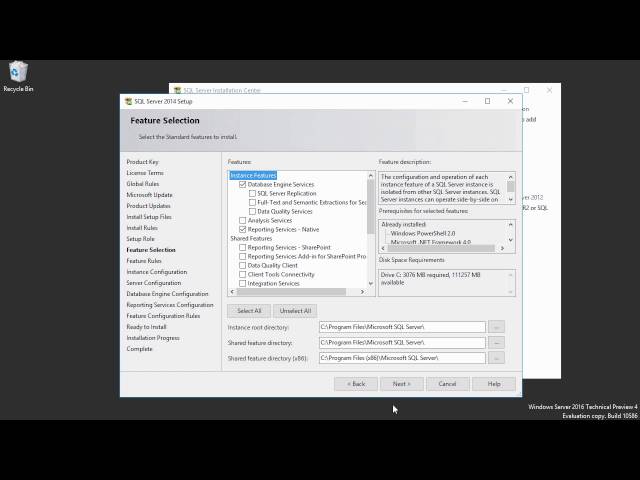This screenshot has width=640, height=480.
Task: Click features list scroll left arrow
Action: point(232,292)
